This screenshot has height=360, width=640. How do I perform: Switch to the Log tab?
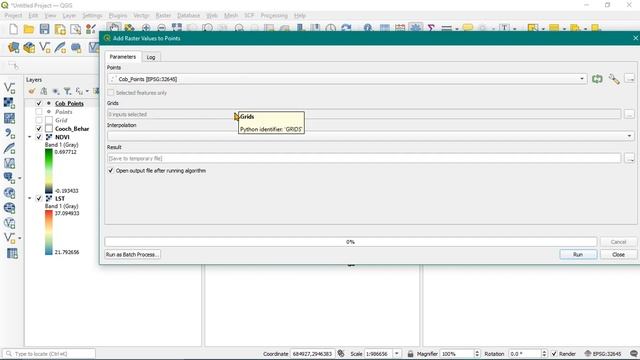pyautogui.click(x=151, y=57)
